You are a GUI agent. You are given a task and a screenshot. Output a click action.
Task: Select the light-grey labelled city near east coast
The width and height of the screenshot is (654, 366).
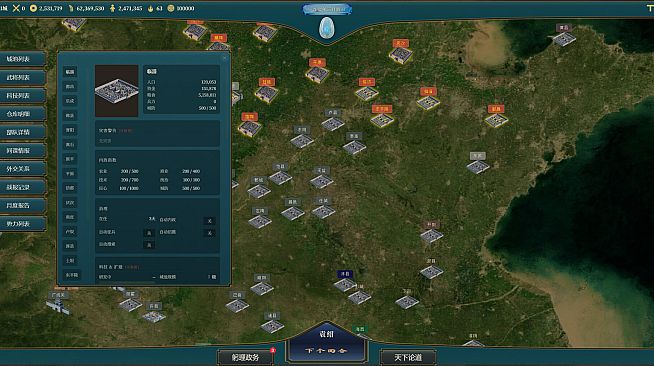click(x=478, y=163)
